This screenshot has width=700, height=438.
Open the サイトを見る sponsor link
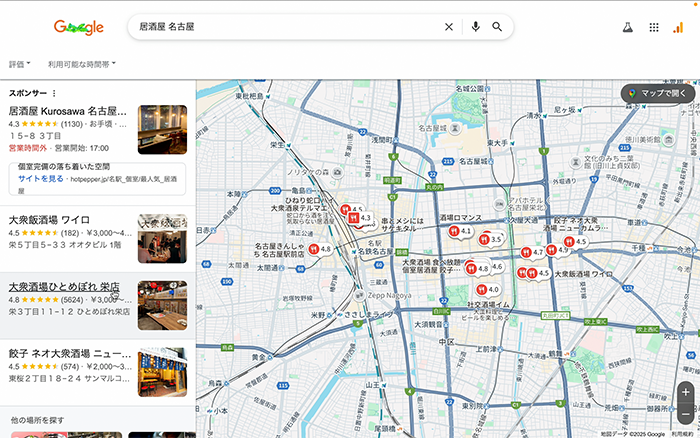click(41, 179)
